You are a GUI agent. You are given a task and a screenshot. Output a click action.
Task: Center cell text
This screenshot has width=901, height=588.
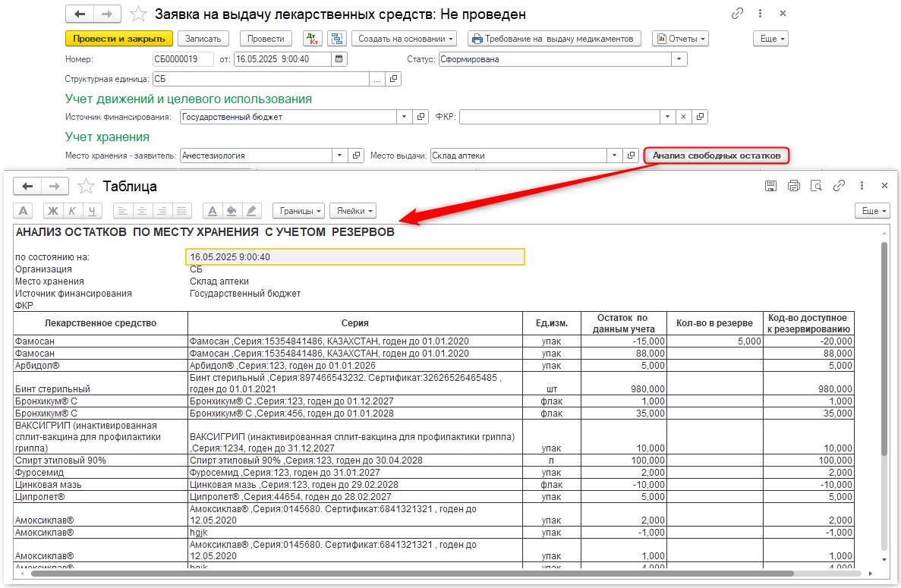pos(142,211)
